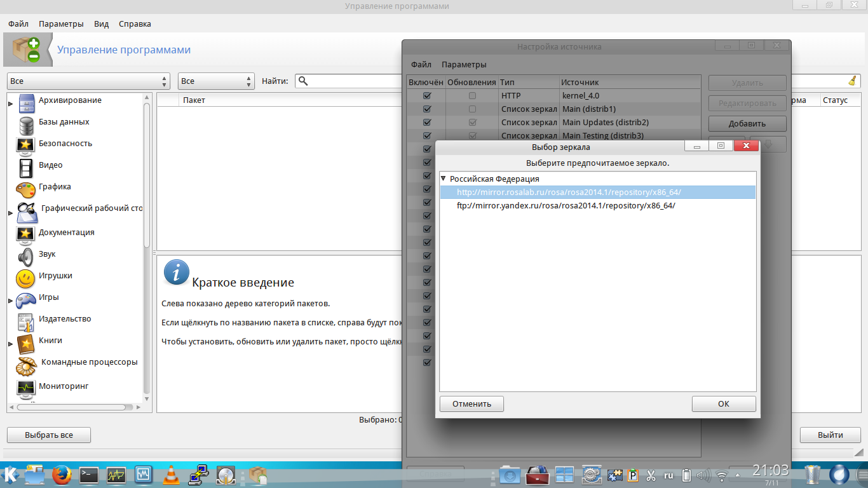Open the Справка menu

pos(135,24)
